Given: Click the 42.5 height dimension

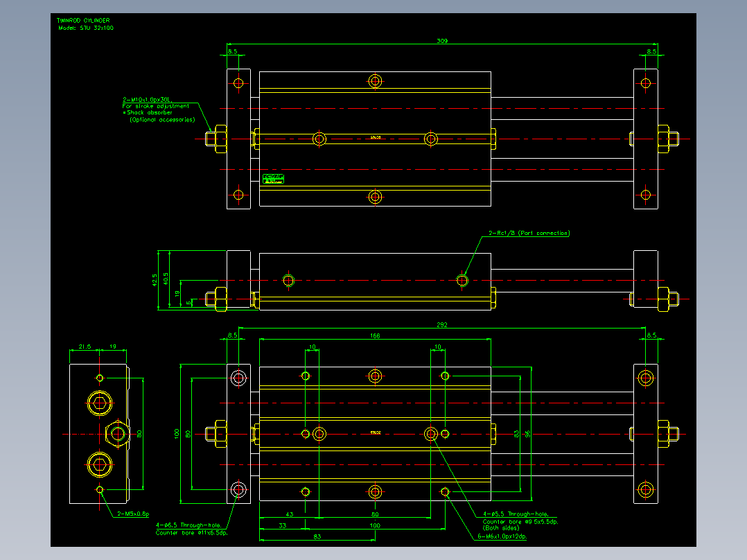Looking at the screenshot, I should [155, 280].
